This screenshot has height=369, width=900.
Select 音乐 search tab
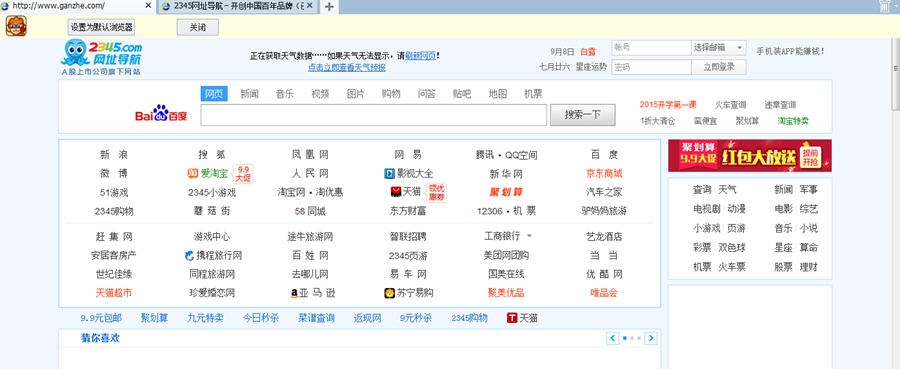click(285, 94)
